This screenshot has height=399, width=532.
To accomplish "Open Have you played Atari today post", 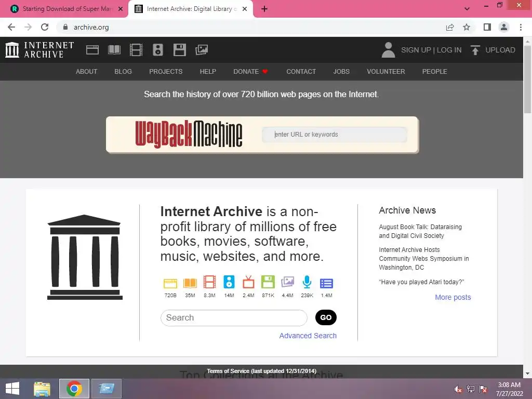I will pos(421,282).
